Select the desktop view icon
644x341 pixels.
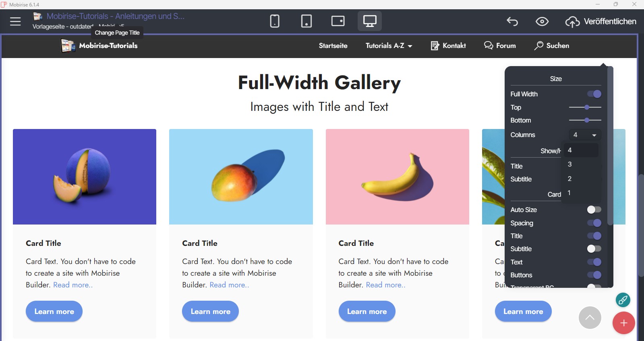pyautogui.click(x=369, y=21)
